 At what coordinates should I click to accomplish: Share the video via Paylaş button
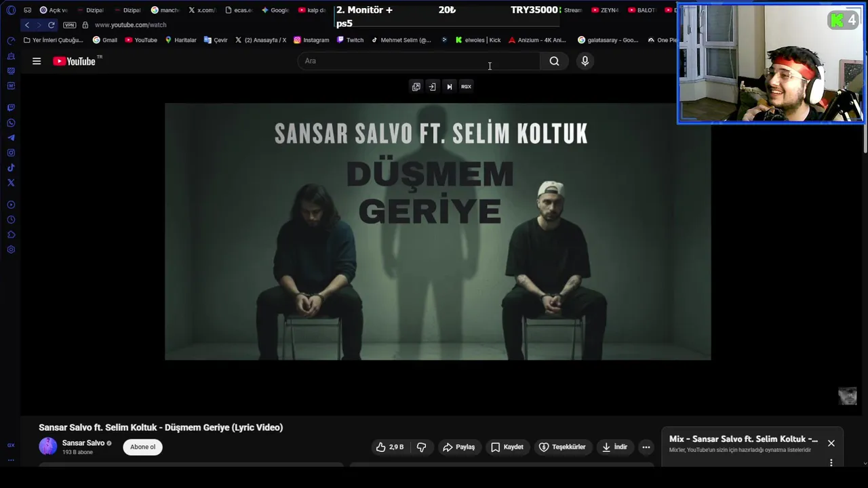click(x=458, y=447)
